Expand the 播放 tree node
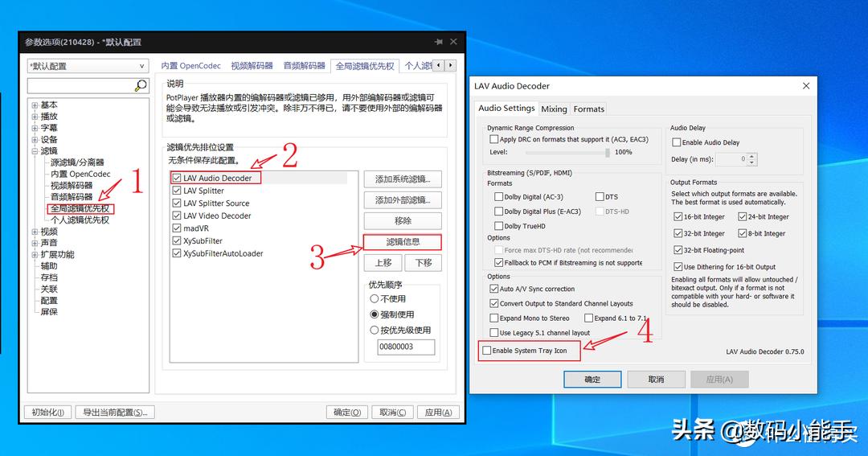This screenshot has height=456, width=868. 35,117
